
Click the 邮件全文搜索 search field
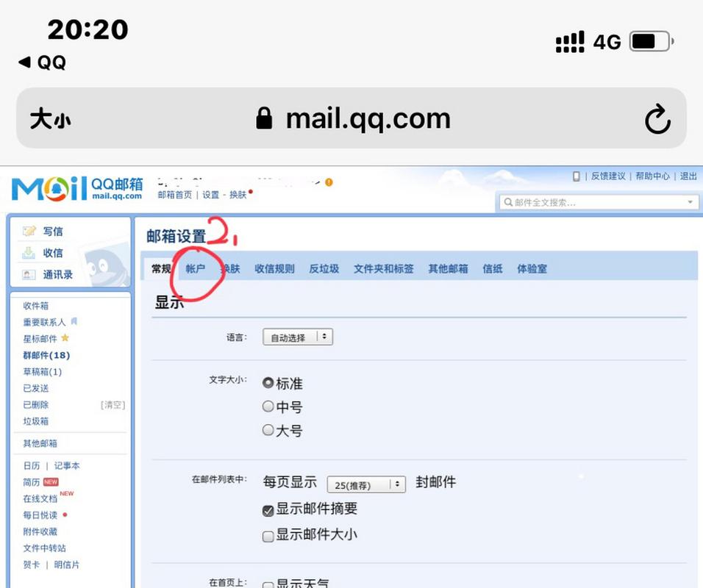click(x=599, y=202)
